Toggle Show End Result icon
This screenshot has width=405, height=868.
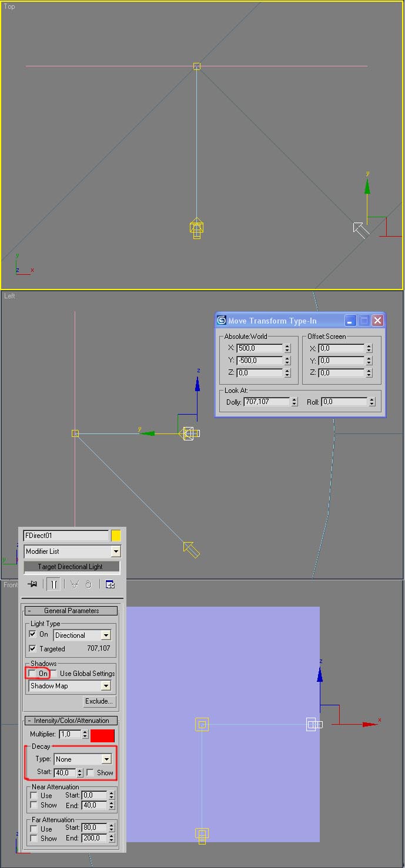point(53,584)
